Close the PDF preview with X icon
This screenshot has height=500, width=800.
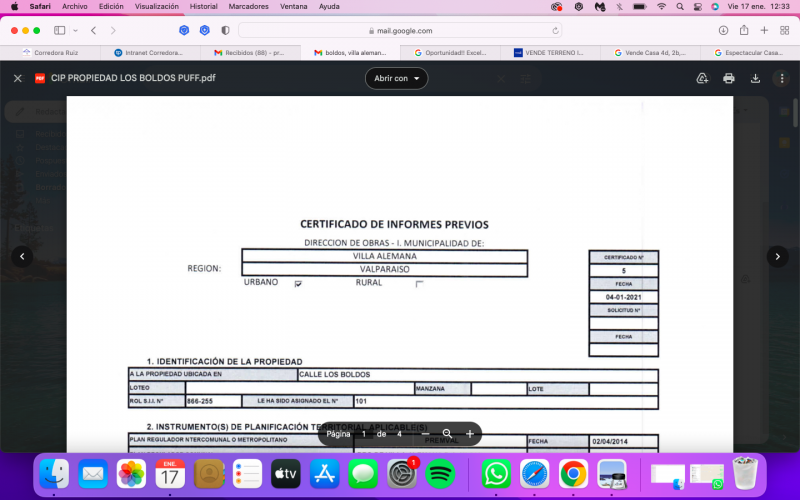[18, 78]
